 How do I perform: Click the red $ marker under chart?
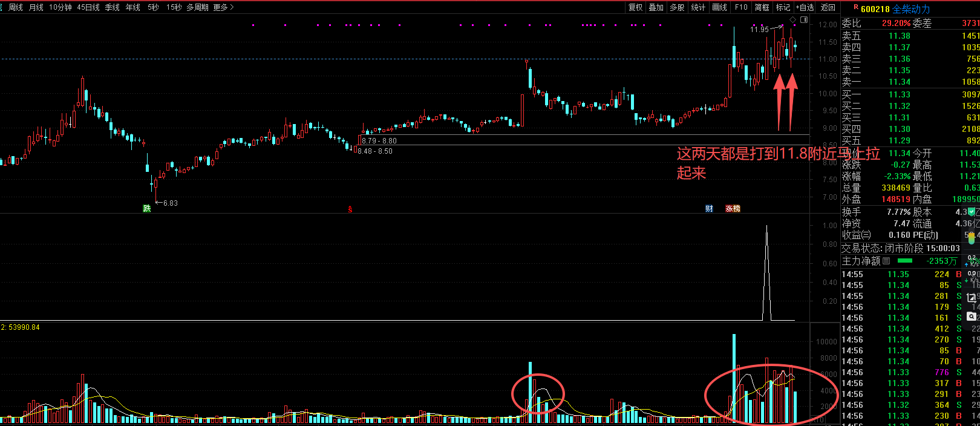click(350, 209)
